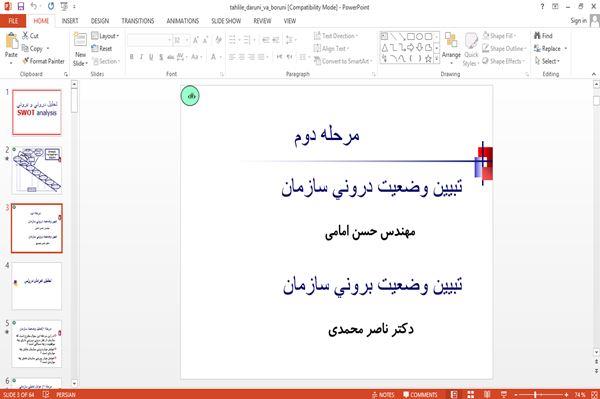Viewport: 600px width, 399px height.
Task: Increase font size with larger A
Action: point(196,40)
